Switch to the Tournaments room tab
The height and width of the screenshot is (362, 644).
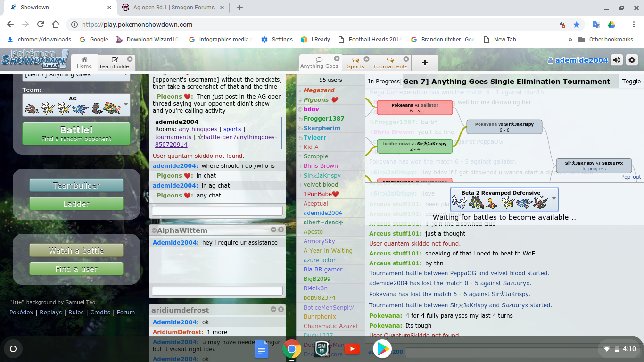tap(390, 62)
